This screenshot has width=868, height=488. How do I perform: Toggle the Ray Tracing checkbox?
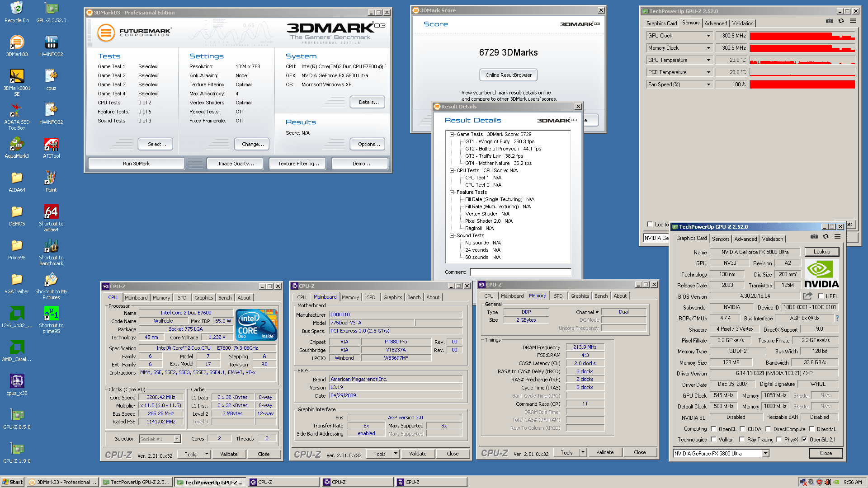point(742,440)
